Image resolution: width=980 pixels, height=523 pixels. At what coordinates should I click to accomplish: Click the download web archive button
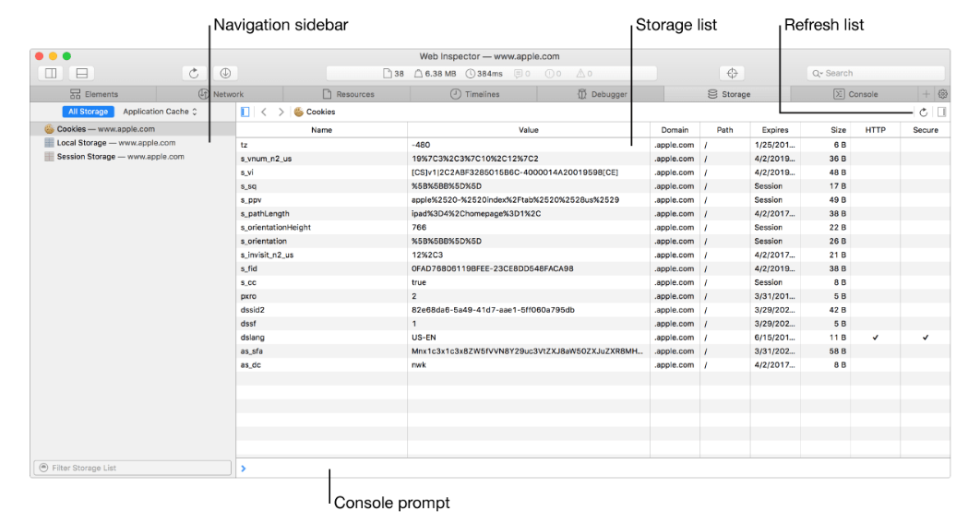pos(226,73)
